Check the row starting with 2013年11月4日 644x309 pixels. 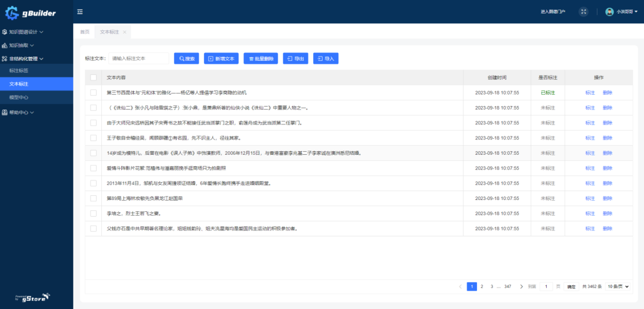click(93, 183)
